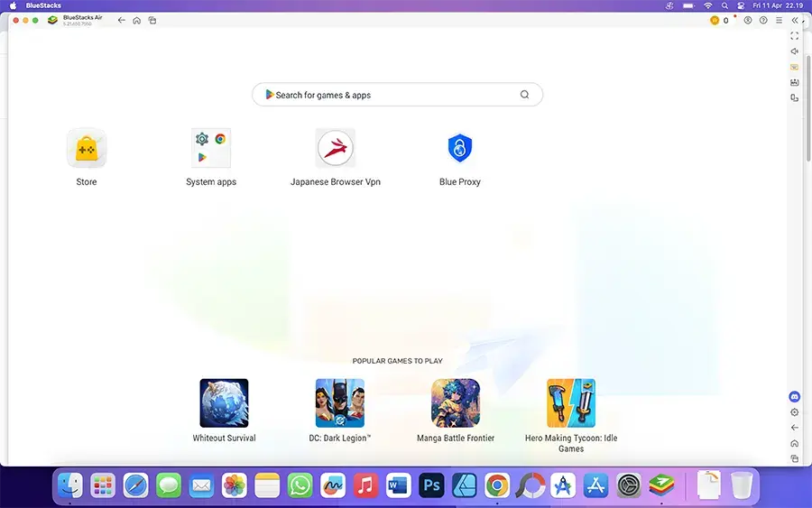Open the System apps folder
Image resolution: width=812 pixels, height=508 pixels.
(x=211, y=149)
